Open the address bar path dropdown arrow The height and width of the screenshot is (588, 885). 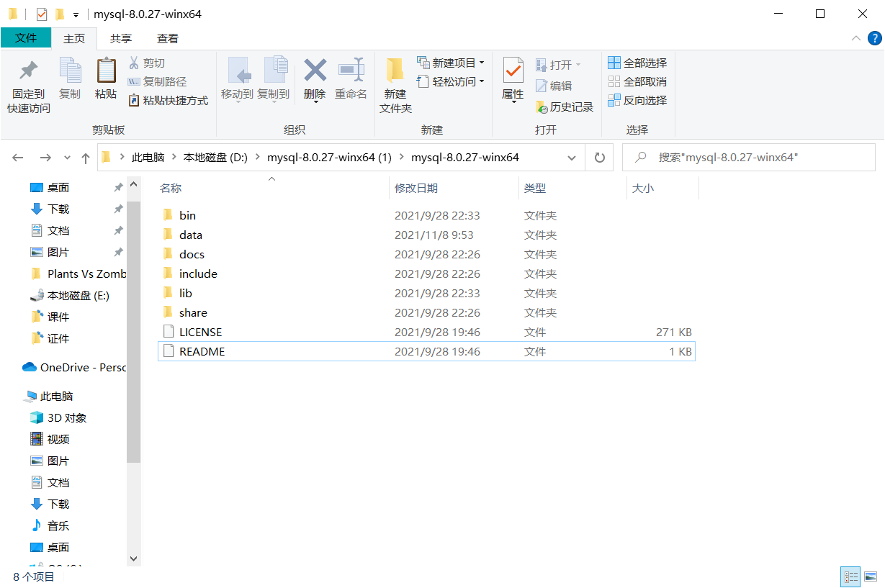coord(572,157)
